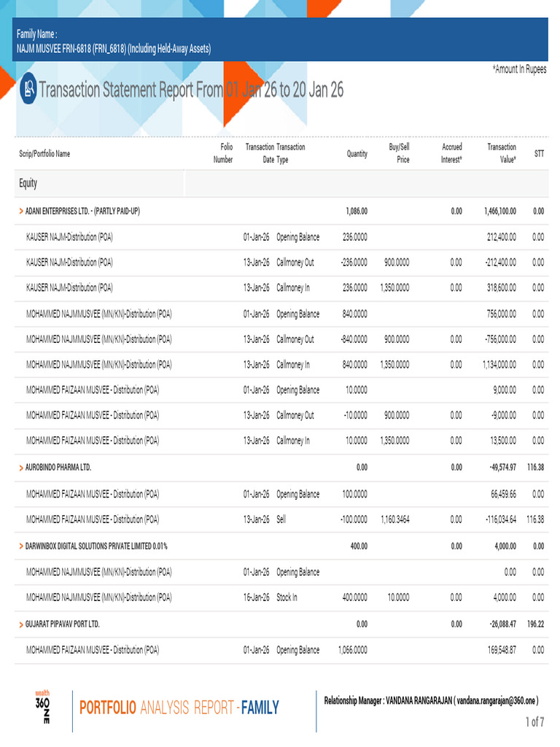Click the Sell transaction type cell
The height and width of the screenshot is (747, 560).
pos(281,519)
